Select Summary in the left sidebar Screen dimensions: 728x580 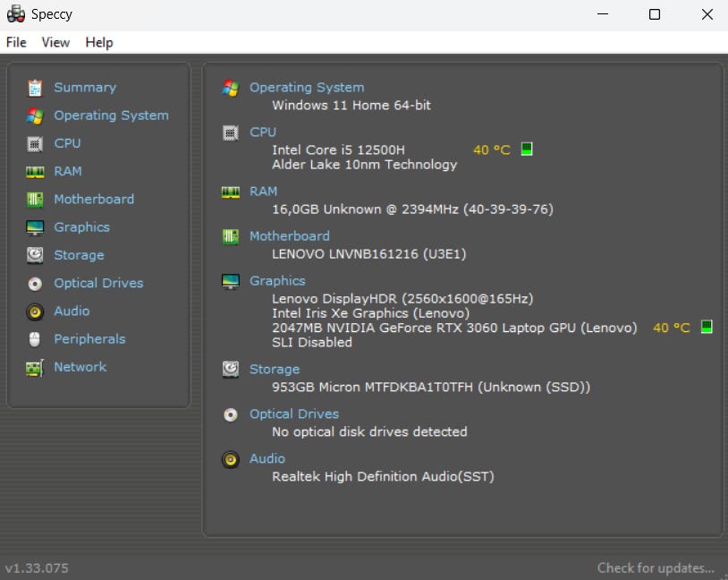point(85,88)
